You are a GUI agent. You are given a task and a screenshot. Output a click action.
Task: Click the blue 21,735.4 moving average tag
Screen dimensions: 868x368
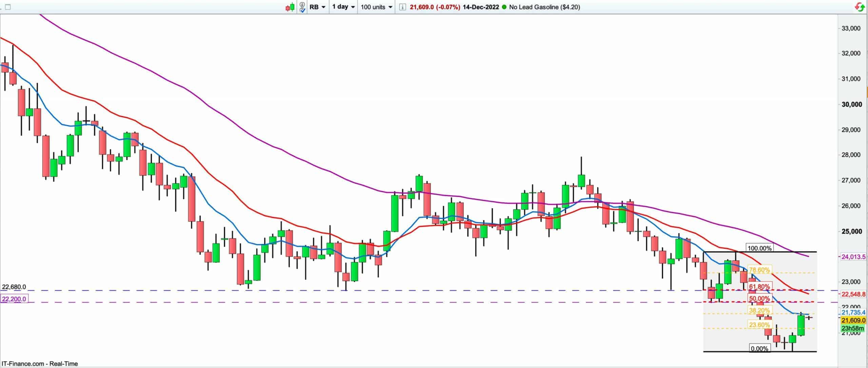(853, 312)
